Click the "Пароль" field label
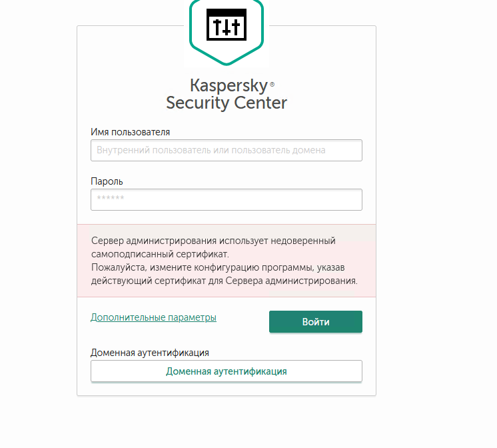The height and width of the screenshot is (448, 497). point(107,181)
